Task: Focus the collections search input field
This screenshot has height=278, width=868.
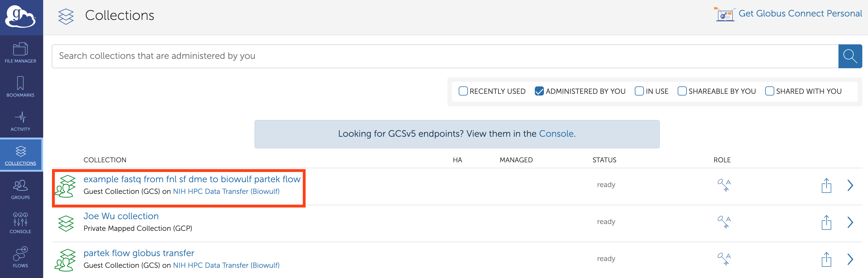Action: (445, 56)
